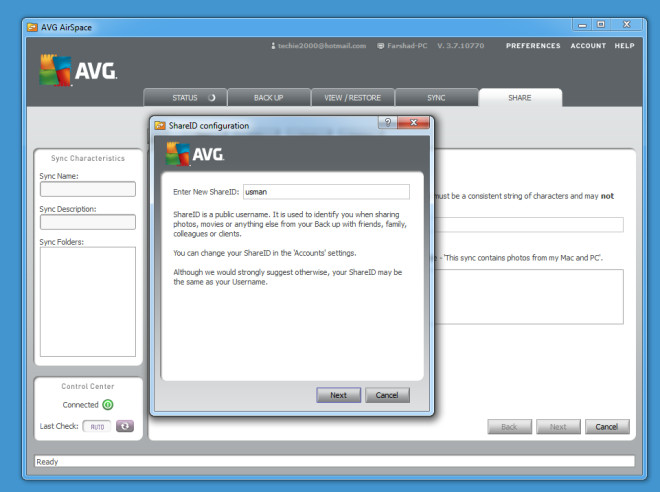
Task: Switch to the BACK UP tab
Action: click(x=269, y=98)
